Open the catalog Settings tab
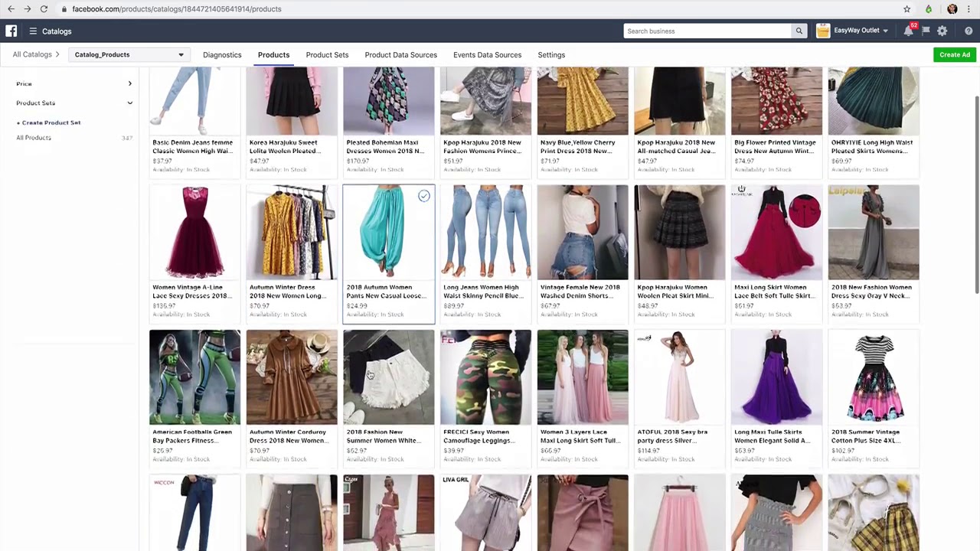 coord(551,55)
